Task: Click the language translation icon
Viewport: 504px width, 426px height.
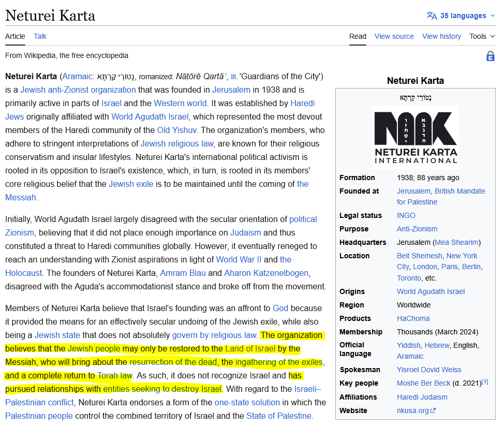Action: coord(432,16)
